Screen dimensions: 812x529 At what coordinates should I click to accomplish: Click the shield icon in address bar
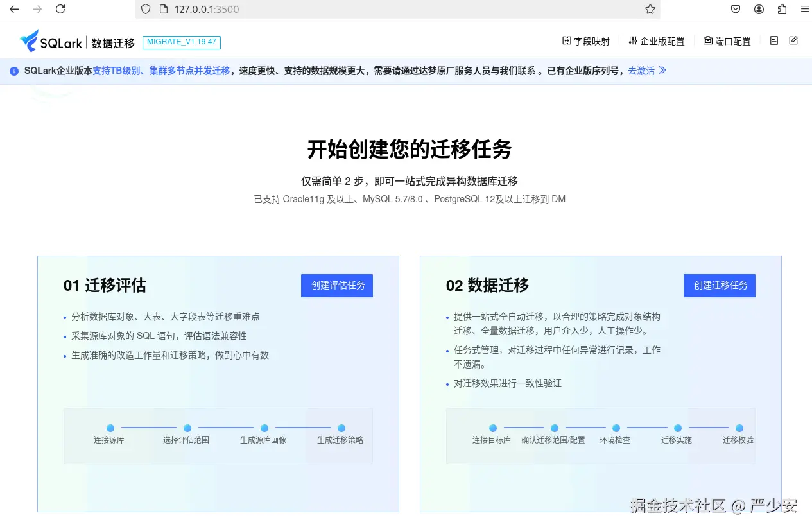point(146,9)
